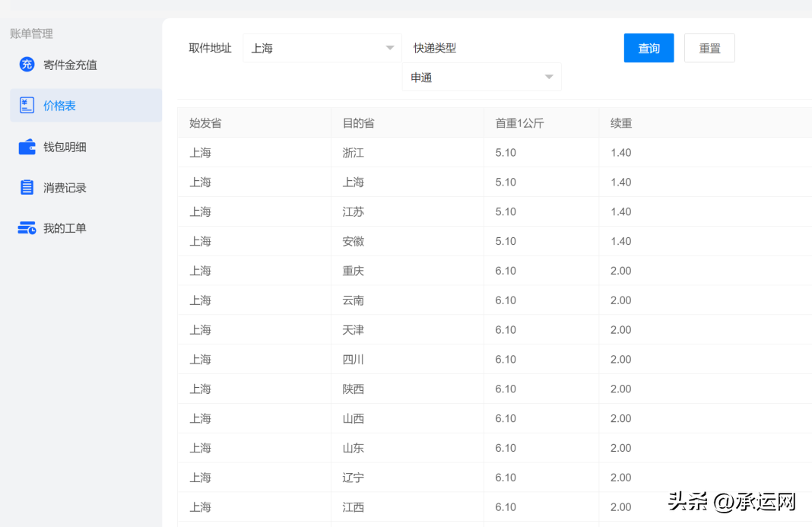
Task: Go to 消费记录 page
Action: pyautogui.click(x=65, y=188)
